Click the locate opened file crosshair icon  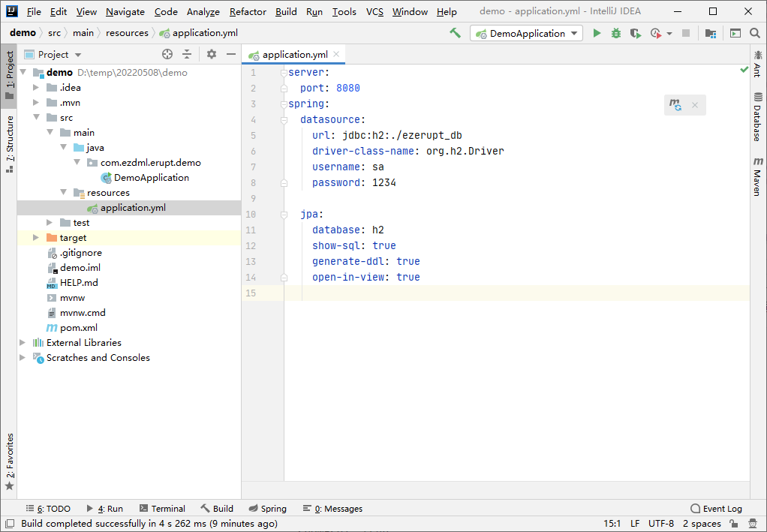click(x=167, y=54)
